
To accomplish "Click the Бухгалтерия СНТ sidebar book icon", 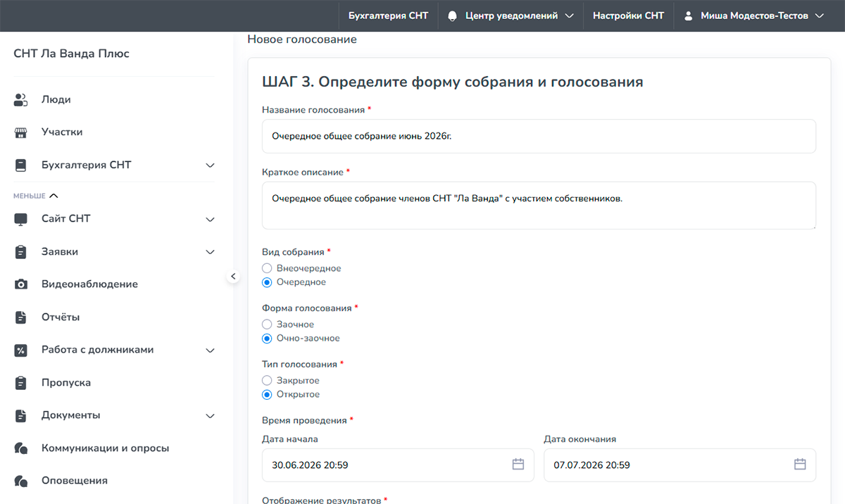I will pyautogui.click(x=21, y=165).
